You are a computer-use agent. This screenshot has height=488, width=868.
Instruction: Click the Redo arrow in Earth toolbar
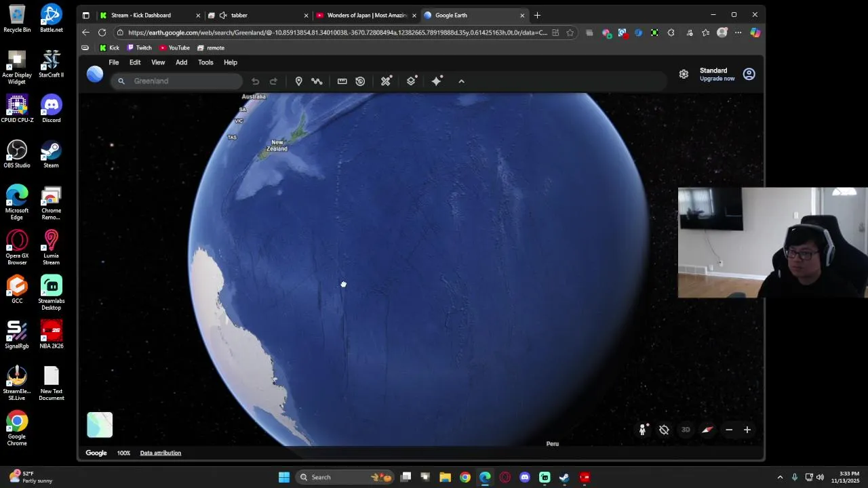tap(273, 81)
